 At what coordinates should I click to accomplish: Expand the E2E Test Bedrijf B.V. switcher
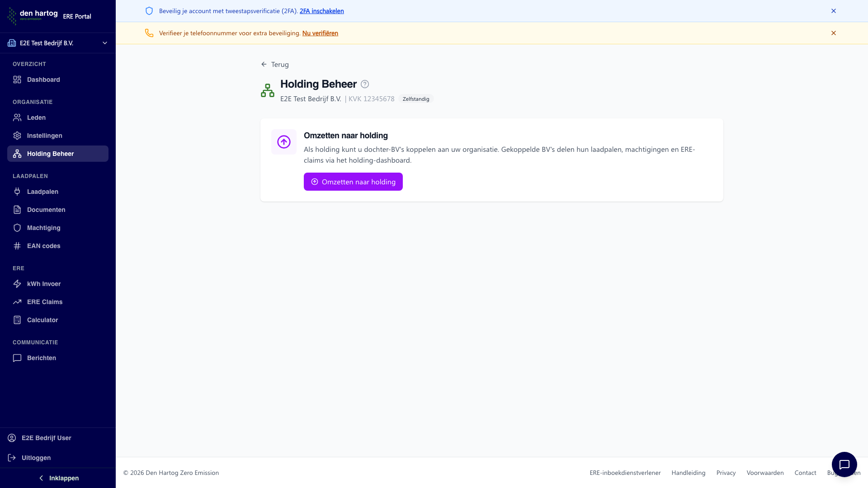click(x=58, y=43)
